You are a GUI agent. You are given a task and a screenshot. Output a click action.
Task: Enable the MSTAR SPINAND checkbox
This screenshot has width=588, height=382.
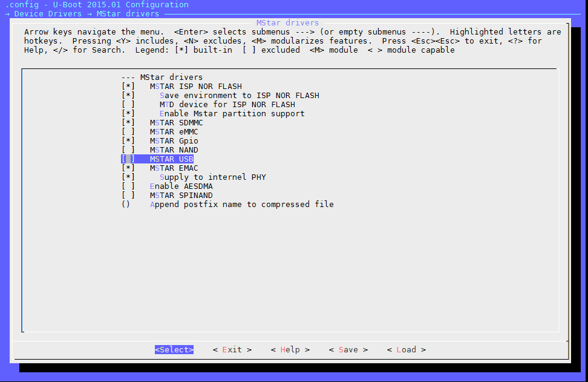128,196
